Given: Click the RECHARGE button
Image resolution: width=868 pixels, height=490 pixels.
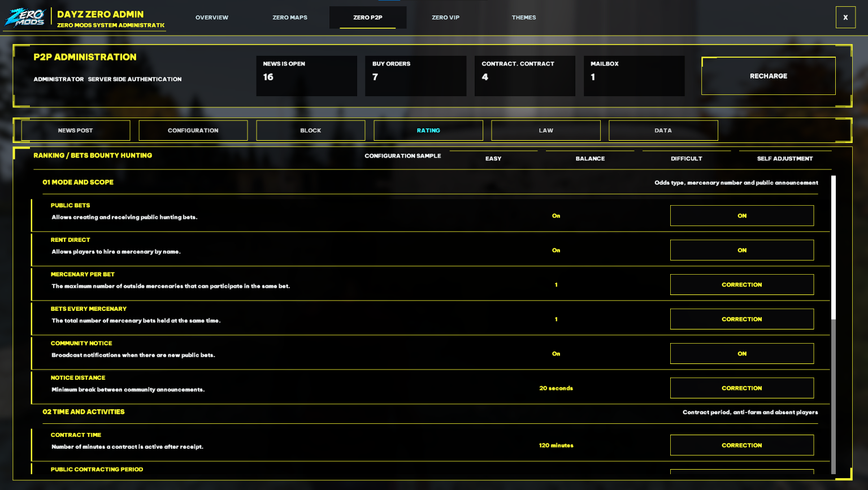Looking at the screenshot, I should tap(769, 76).
